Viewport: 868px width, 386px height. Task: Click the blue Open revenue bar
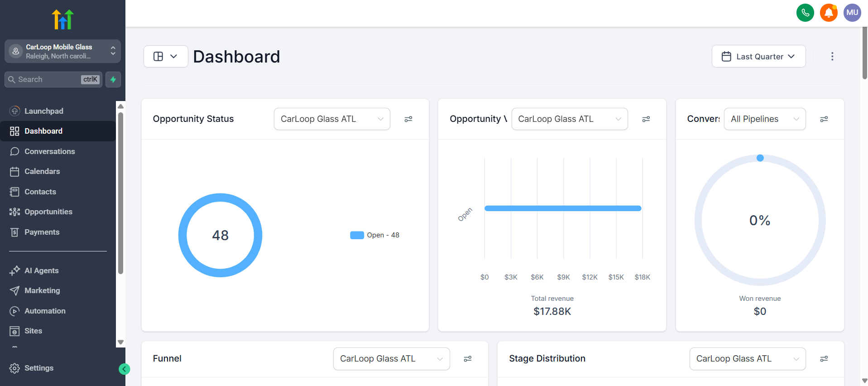point(563,208)
